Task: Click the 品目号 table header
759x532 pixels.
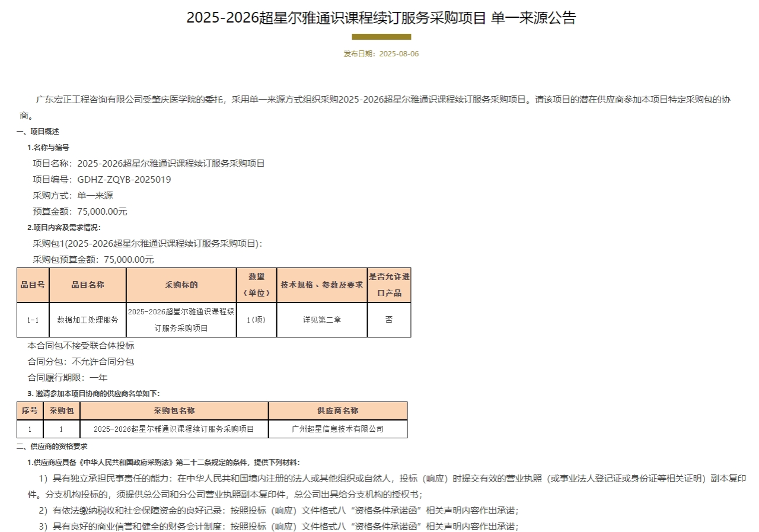Action: point(33,285)
